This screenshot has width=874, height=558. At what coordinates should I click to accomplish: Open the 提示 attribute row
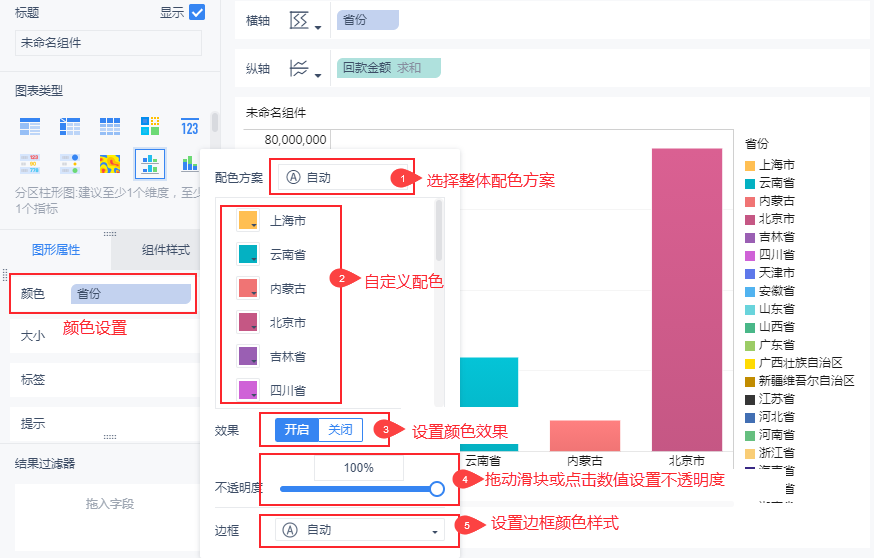tap(104, 424)
